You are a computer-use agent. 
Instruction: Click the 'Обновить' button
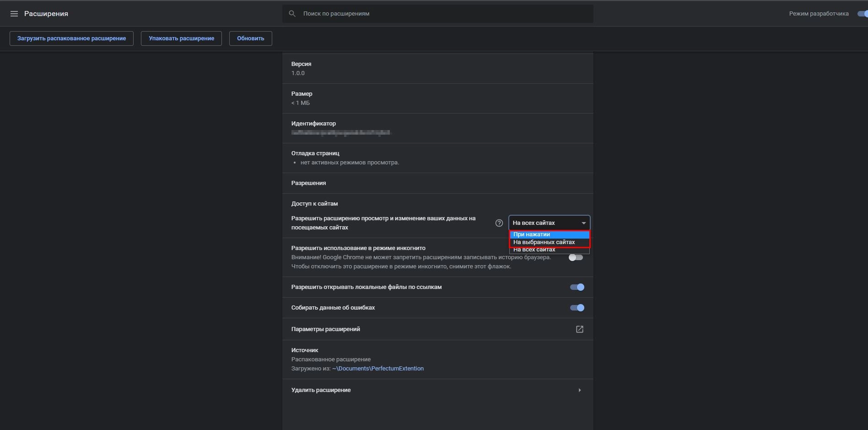pos(251,38)
